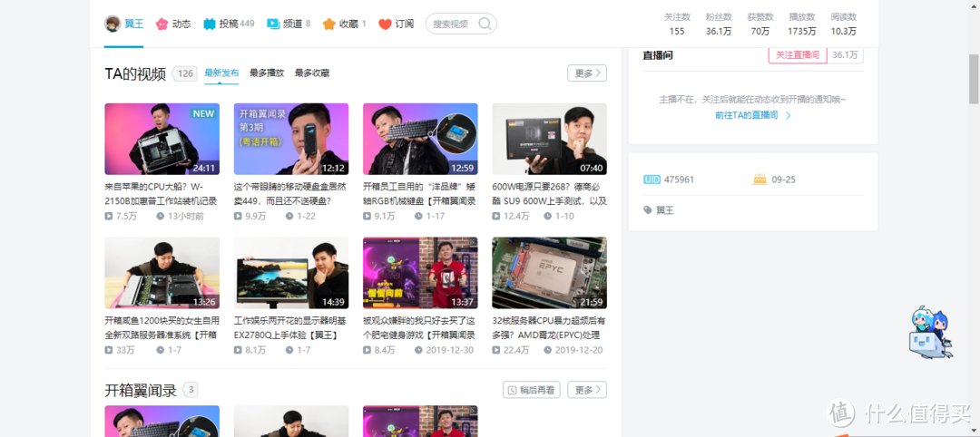This screenshot has height=437, width=980.
Task: Open first keyboard thumbnail in 开箱翼闻录
Action: [x=162, y=422]
